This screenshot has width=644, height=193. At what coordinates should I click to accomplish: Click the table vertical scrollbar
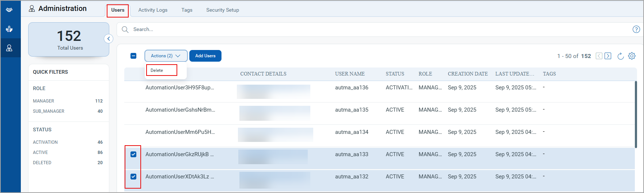pos(636,114)
